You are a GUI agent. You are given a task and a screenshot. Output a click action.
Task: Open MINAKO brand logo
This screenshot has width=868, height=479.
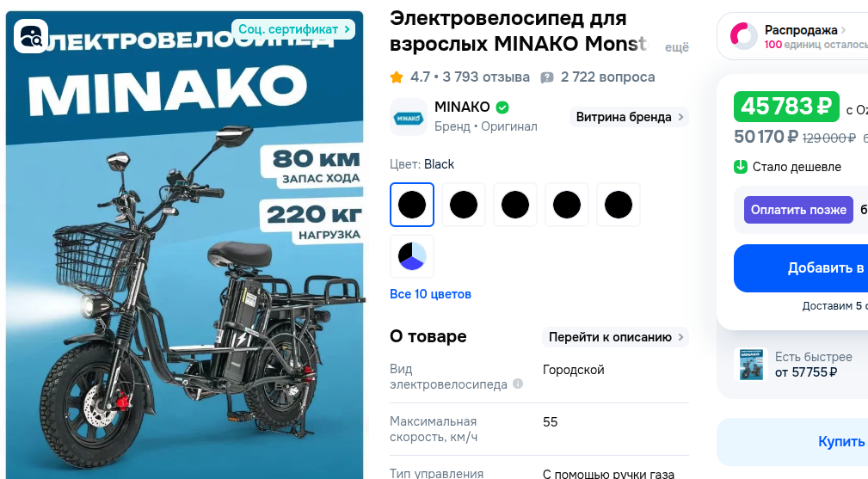(409, 117)
